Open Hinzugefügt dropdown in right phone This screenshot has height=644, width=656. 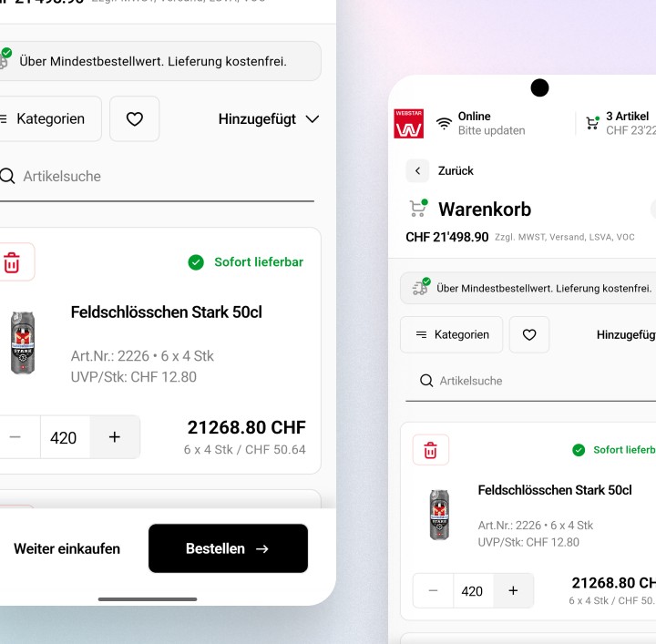(626, 334)
